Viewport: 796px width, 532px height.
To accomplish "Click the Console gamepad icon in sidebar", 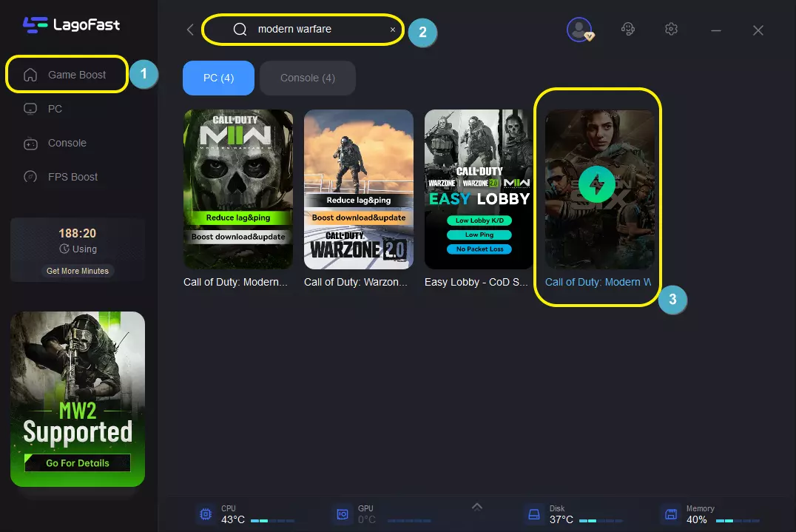I will [x=30, y=144].
